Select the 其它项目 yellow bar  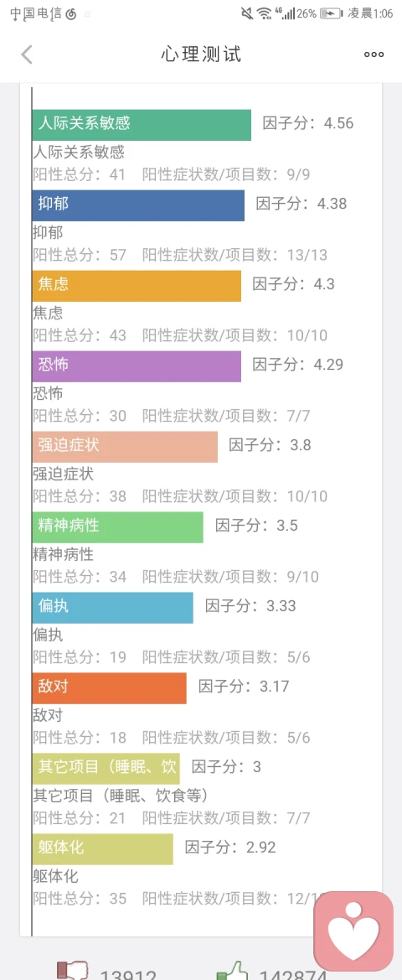tap(106, 769)
